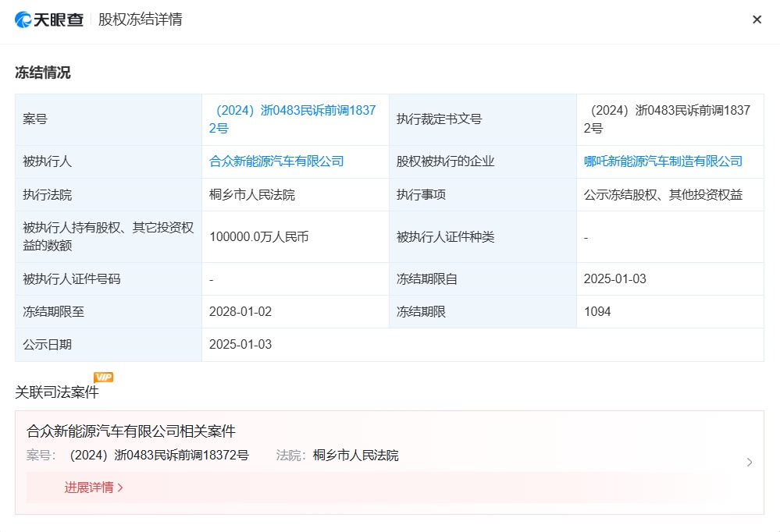Select the 公示日期 value 2025-01-03
Image resolution: width=780 pixels, height=532 pixels.
[x=240, y=345]
